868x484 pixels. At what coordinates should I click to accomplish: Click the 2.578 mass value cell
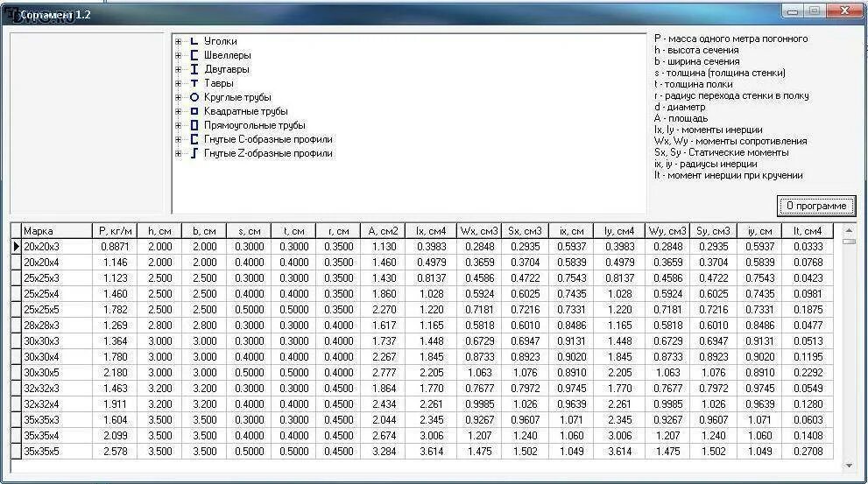[x=115, y=452]
